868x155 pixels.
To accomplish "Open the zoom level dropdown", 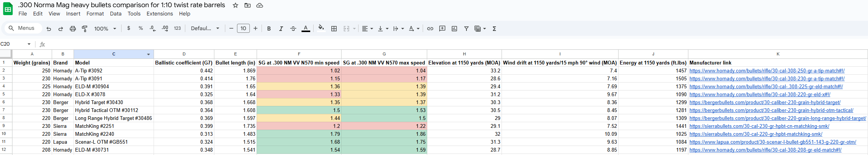I will pyautogui.click(x=105, y=29).
